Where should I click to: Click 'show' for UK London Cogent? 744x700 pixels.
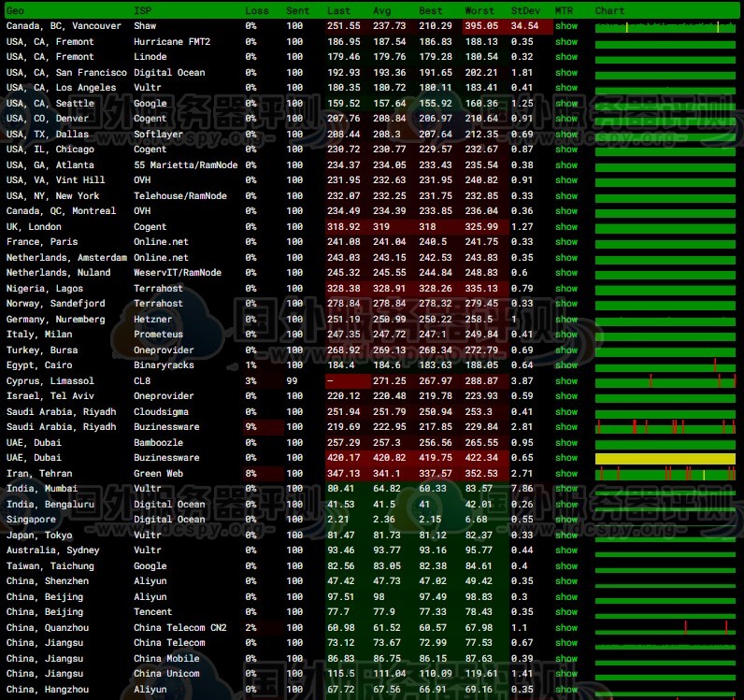566,227
